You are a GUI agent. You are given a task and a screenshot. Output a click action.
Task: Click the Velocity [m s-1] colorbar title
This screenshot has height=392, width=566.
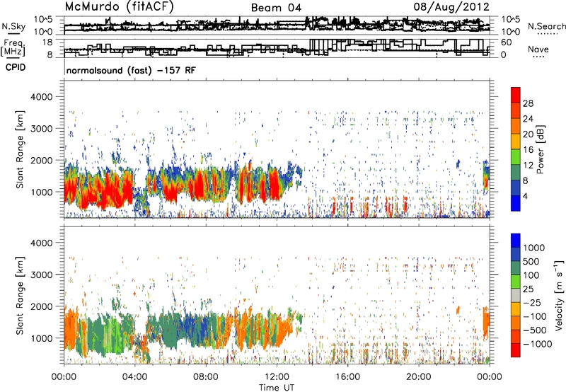[559, 296]
